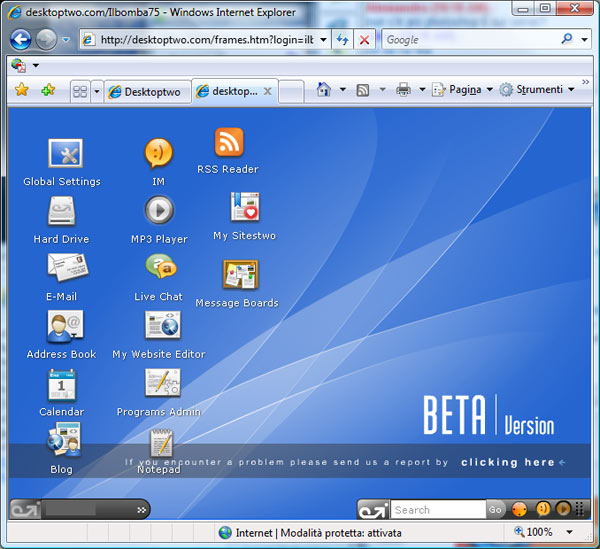
Task: Open the Strumenti menu
Action: (x=537, y=90)
